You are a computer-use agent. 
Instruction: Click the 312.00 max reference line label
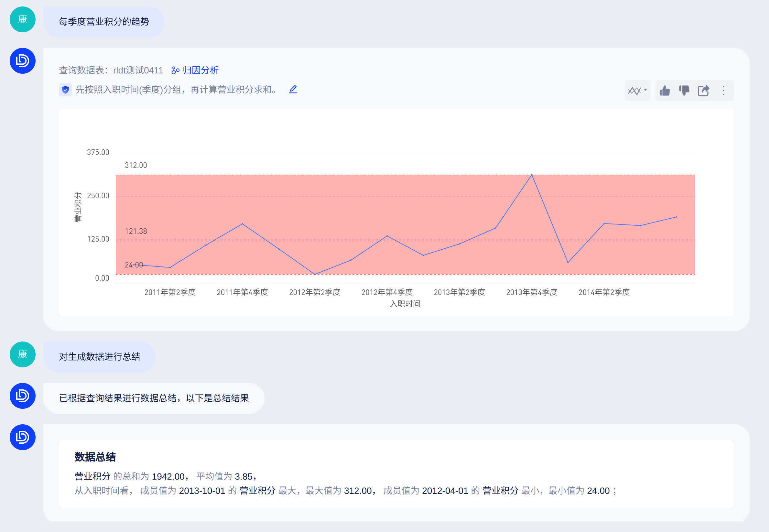pyautogui.click(x=136, y=165)
